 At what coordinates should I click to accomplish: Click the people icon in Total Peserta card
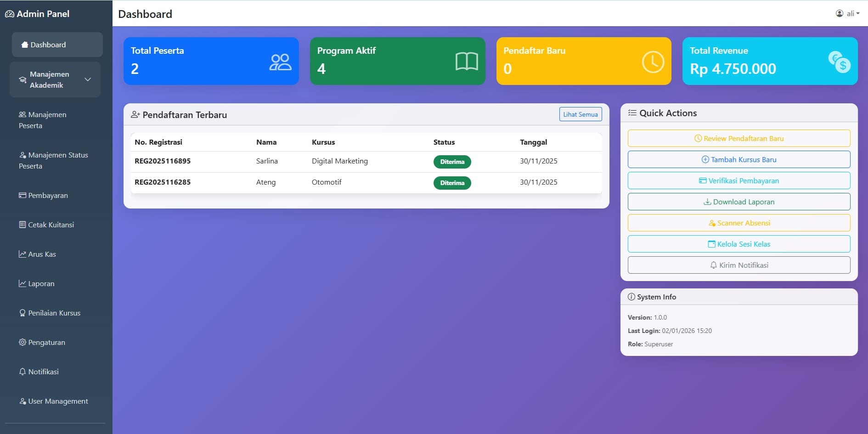tap(280, 62)
